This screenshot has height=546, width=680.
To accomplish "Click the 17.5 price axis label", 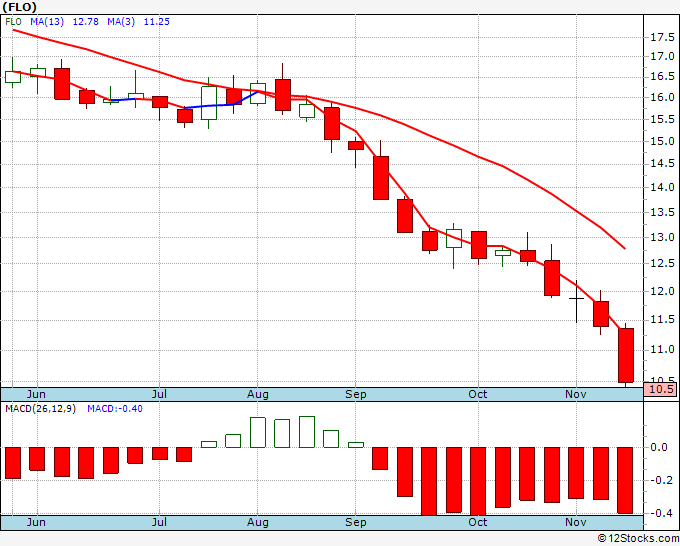I will pos(662,37).
